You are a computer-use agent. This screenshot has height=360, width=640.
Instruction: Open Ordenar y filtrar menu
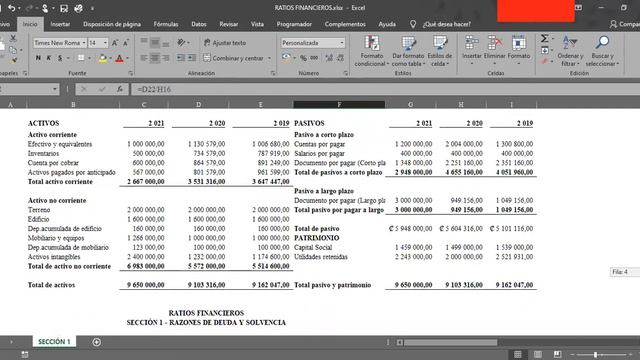570,51
